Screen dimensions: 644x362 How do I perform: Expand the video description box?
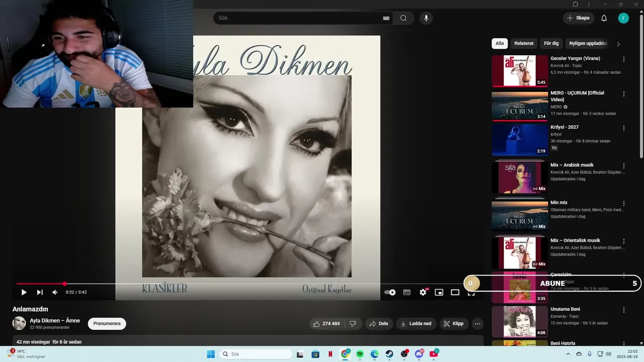click(248, 341)
